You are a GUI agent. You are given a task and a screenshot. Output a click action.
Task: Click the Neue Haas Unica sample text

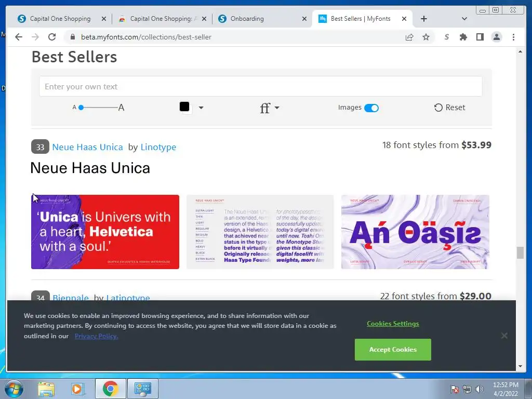90,168
